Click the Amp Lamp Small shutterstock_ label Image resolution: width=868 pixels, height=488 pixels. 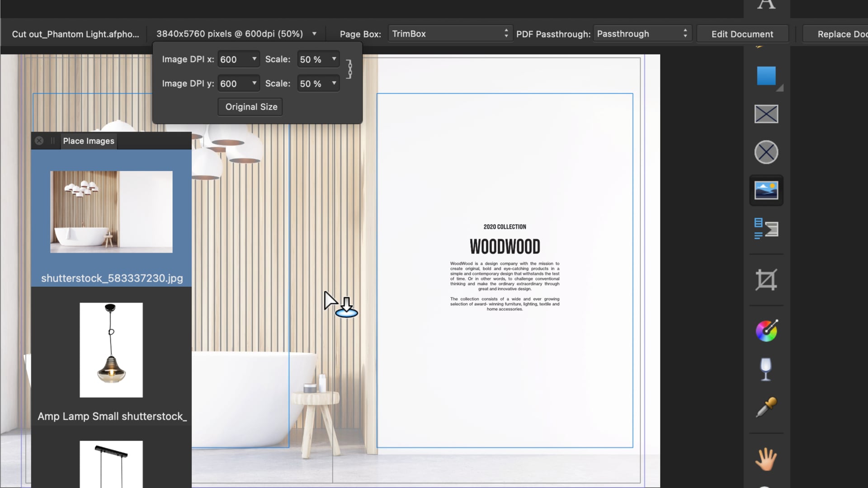112,416
